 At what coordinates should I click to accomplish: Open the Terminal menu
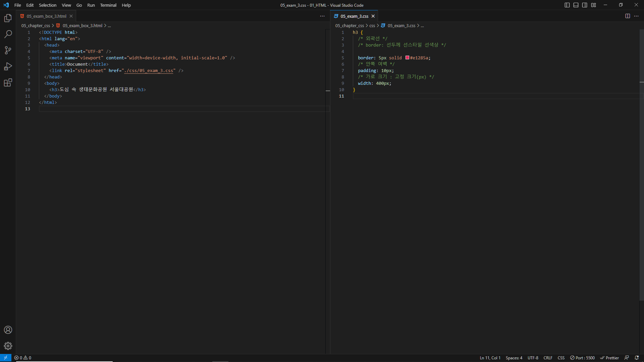[108, 5]
